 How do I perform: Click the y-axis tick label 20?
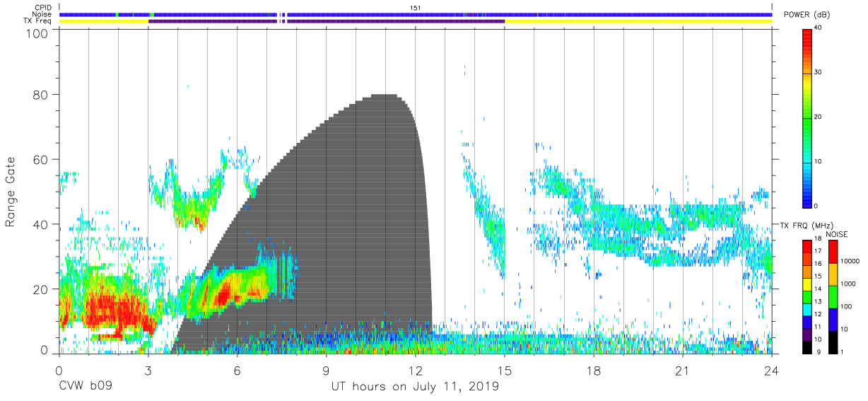tap(41, 289)
